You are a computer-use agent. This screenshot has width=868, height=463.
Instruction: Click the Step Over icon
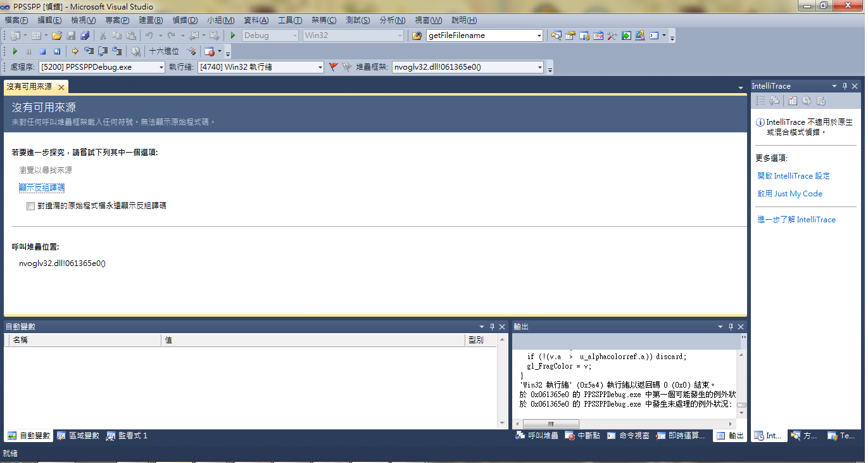103,51
